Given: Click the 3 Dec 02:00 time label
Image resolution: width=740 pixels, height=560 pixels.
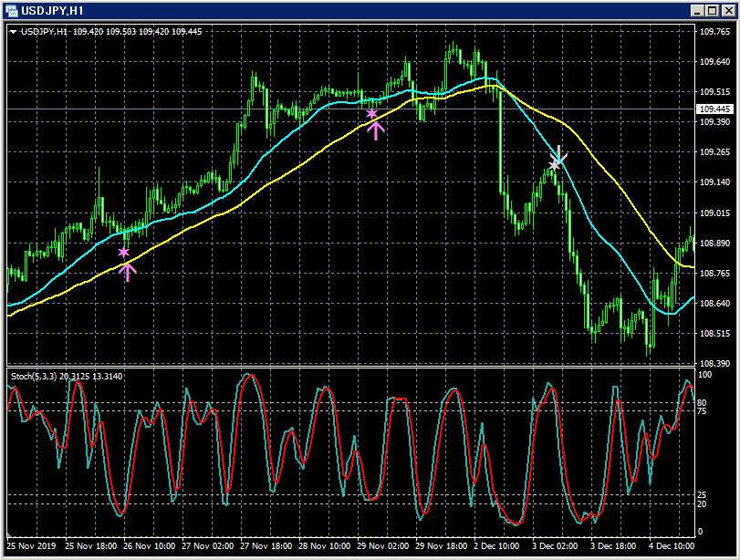Looking at the screenshot, I should pos(555,545).
